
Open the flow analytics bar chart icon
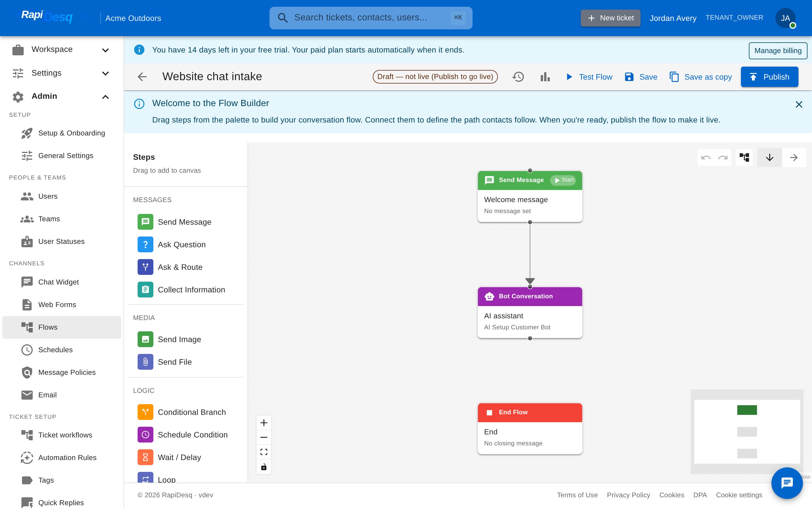[545, 76]
